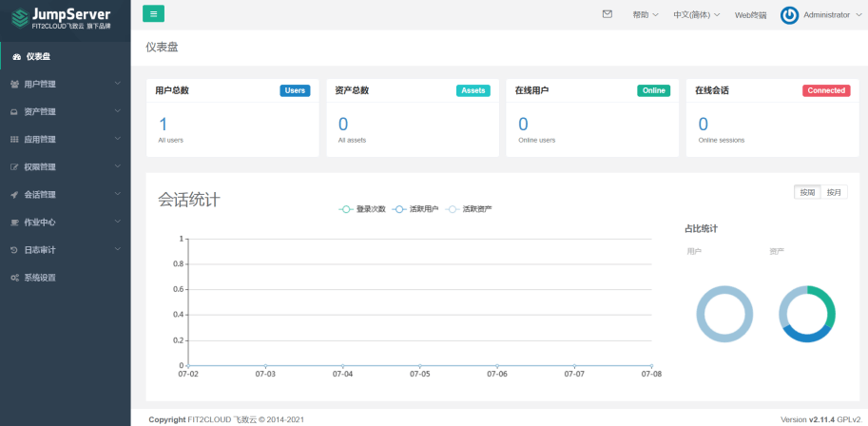Click the blue Users badge

(295, 91)
